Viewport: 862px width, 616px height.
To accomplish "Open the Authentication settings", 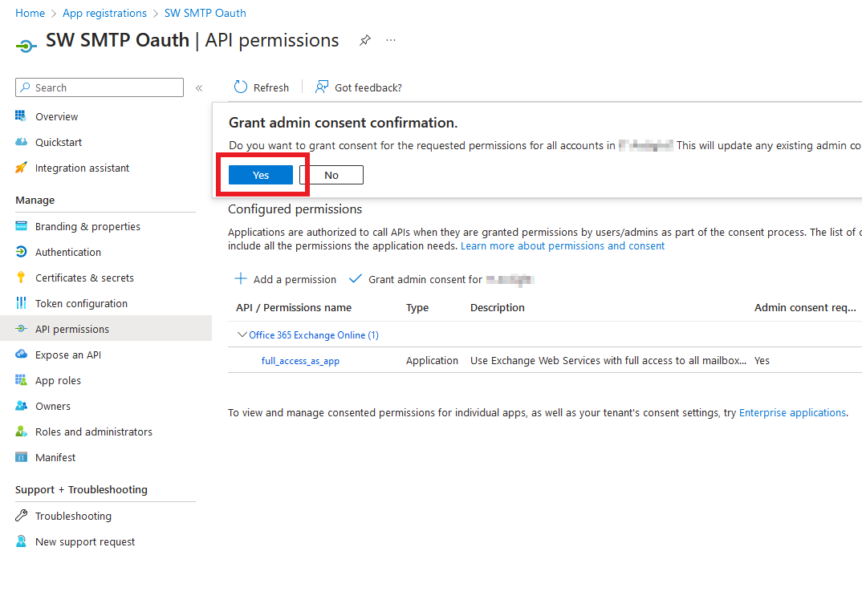I will (67, 252).
